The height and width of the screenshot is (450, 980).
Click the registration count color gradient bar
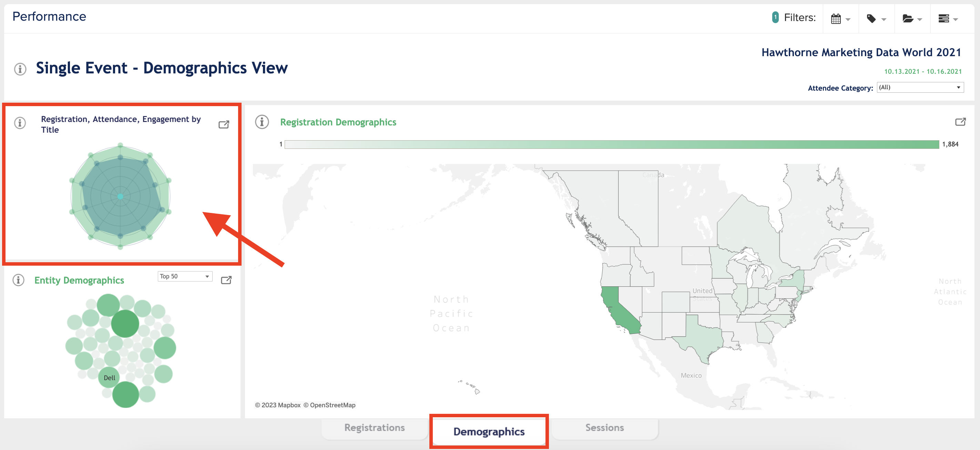click(x=611, y=144)
